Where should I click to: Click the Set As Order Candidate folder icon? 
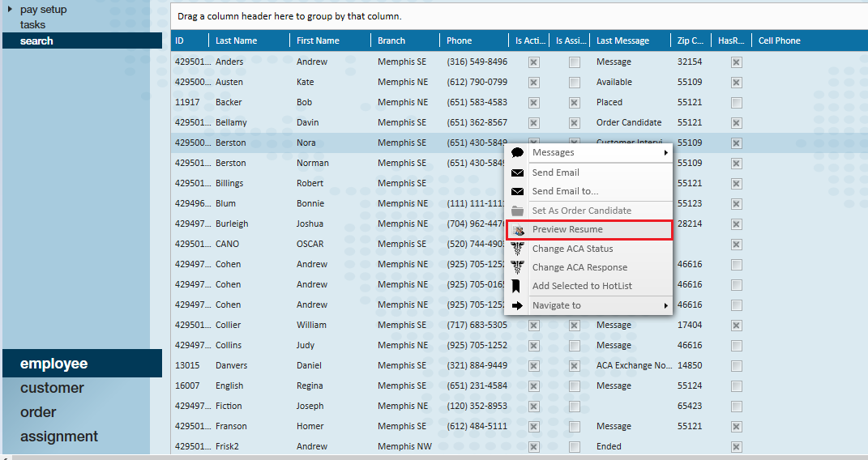click(518, 211)
